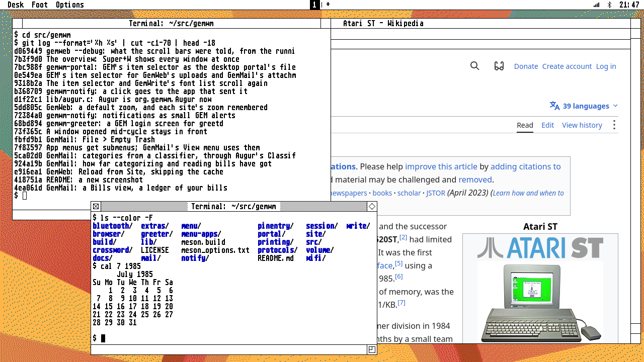Open the Options menu

click(70, 5)
